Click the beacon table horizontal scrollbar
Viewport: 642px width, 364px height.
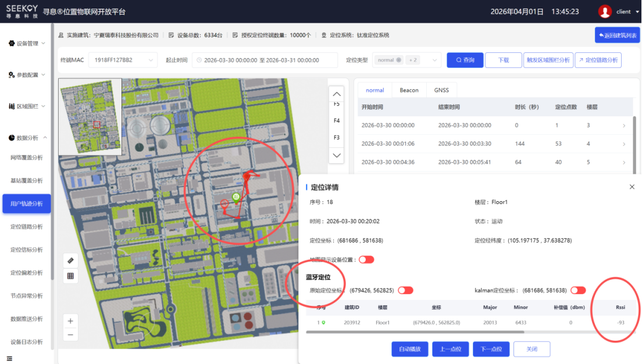(x=415, y=332)
